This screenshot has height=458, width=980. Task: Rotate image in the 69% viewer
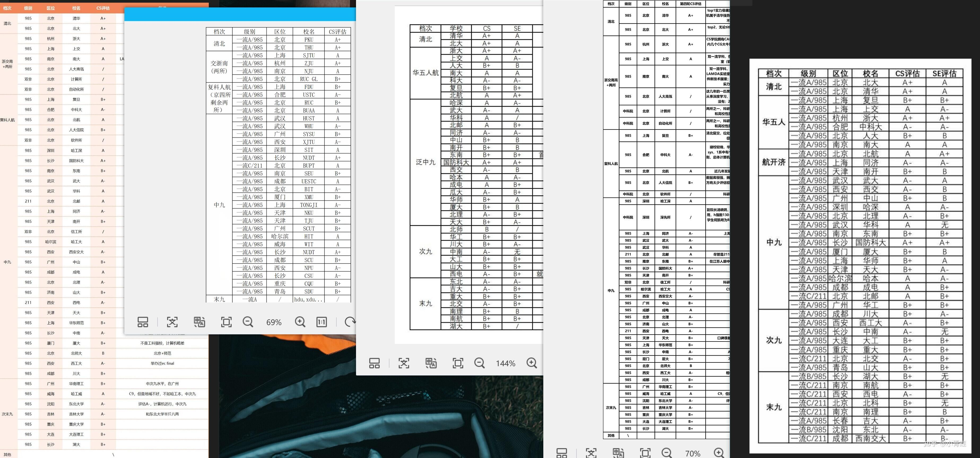[x=350, y=322]
